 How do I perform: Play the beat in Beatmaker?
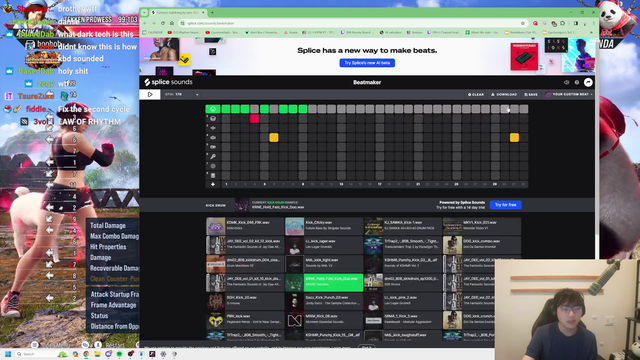150,94
